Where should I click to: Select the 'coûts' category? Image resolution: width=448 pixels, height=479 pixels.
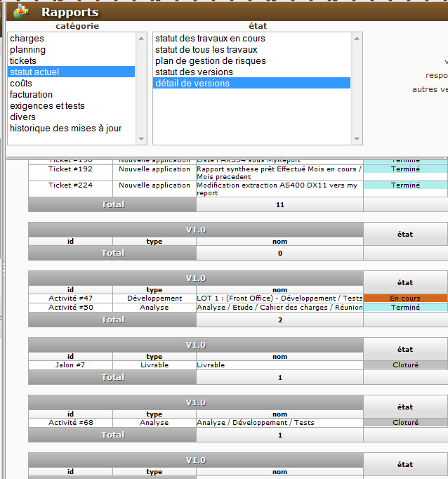tap(21, 84)
